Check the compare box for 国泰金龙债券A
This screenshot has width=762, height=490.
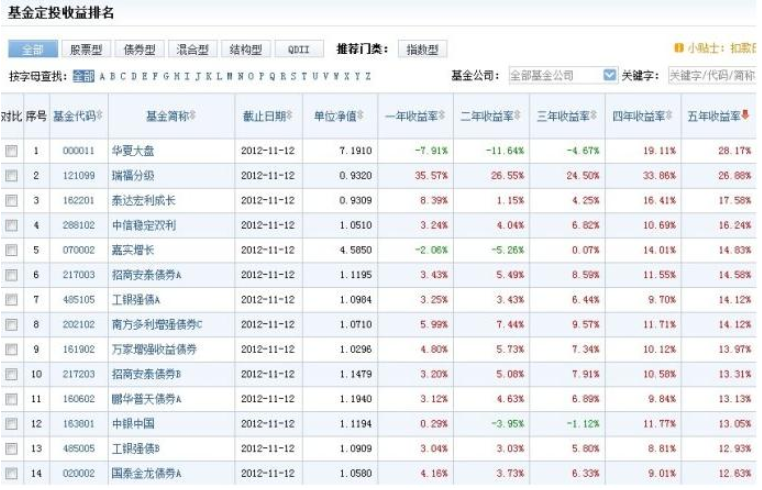point(11,473)
